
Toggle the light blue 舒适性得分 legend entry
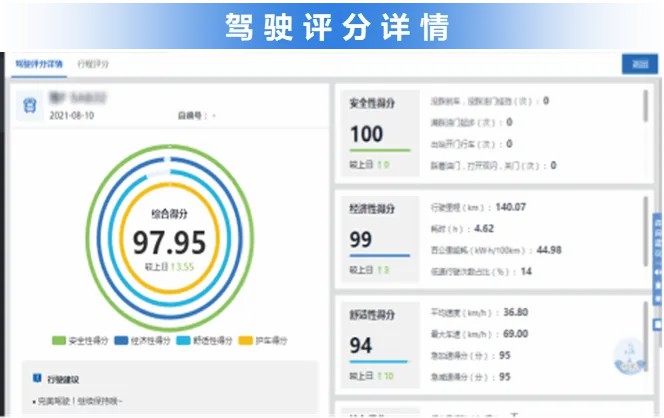[205, 340]
